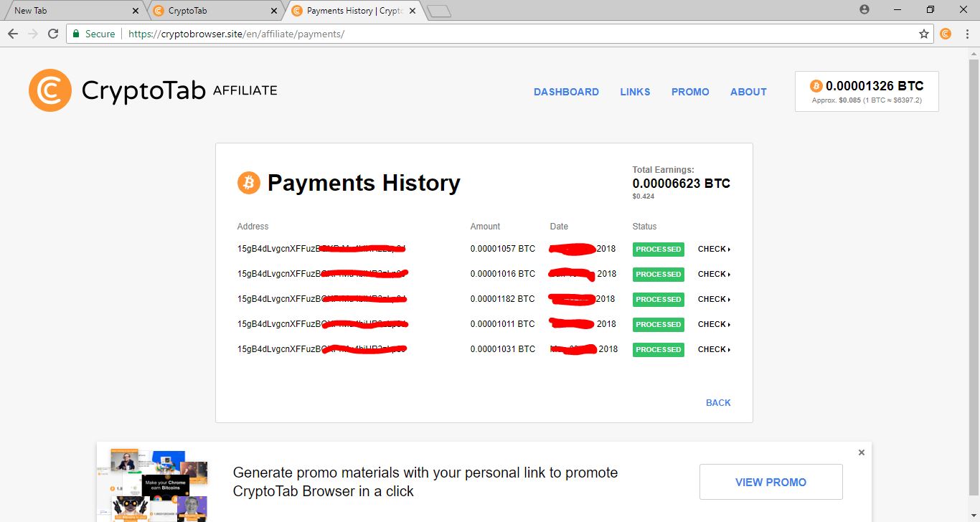Click the 0.00001011 BTC amount

(503, 325)
